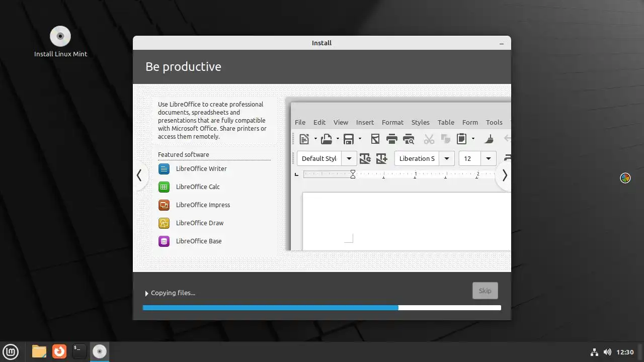Click the LibreOffice Draw icon
The height and width of the screenshot is (362, 644).
point(164,223)
